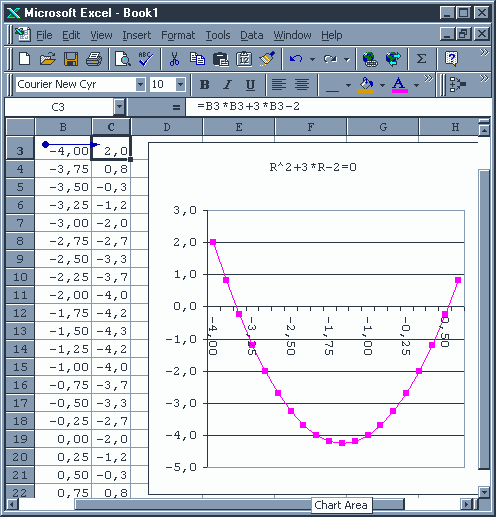Viewport: 496px width, 517px height.
Task: Expand the font size dropdown
Action: tap(180, 84)
